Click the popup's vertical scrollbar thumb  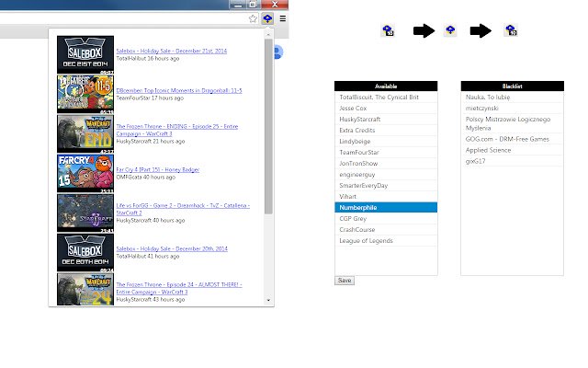tap(268, 126)
